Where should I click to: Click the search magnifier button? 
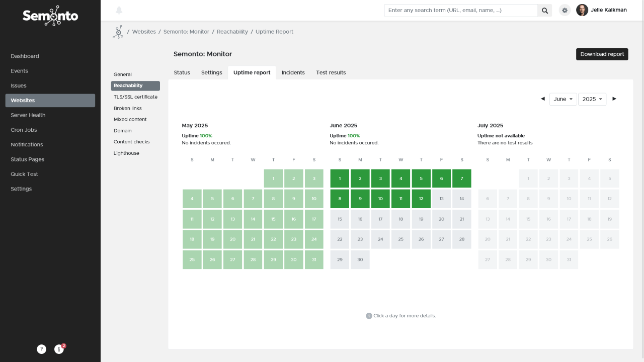(545, 11)
